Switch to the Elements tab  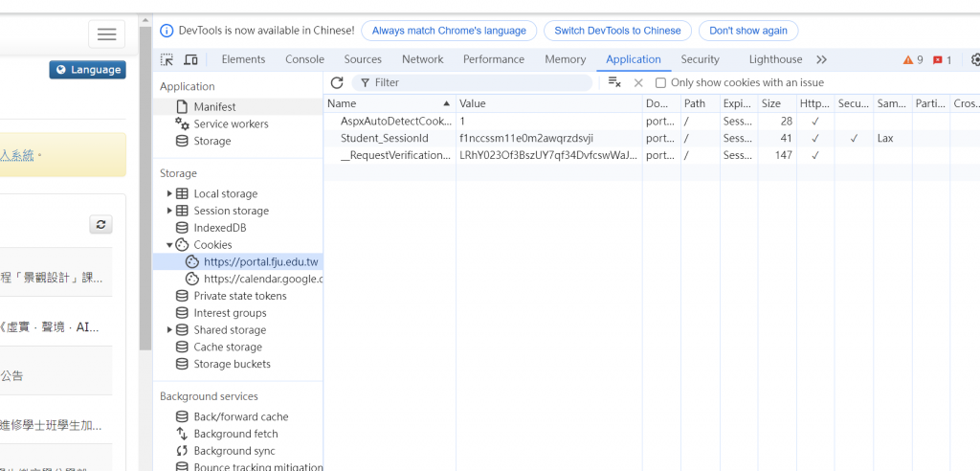pos(243,59)
